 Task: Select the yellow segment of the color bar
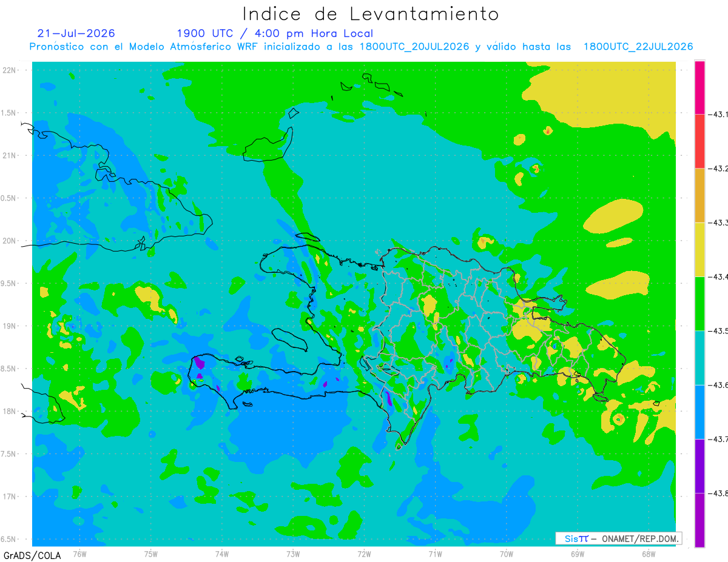[699, 249]
